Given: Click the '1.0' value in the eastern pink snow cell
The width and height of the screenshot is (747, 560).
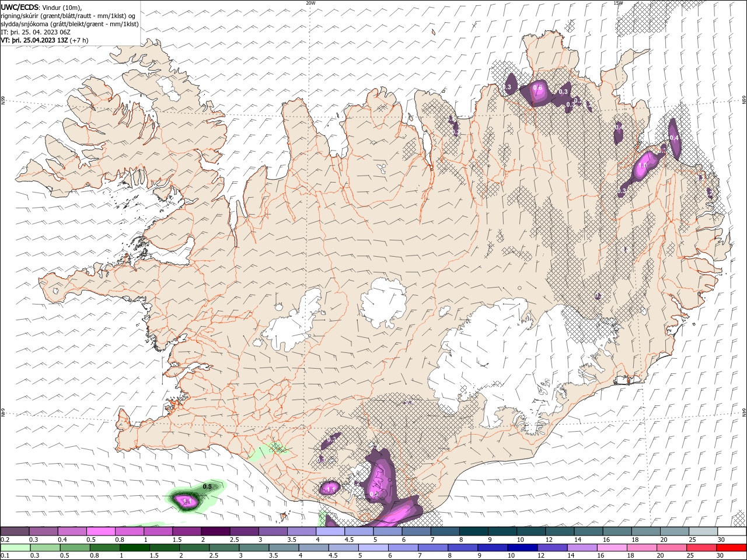Looking at the screenshot, I should click(643, 166).
